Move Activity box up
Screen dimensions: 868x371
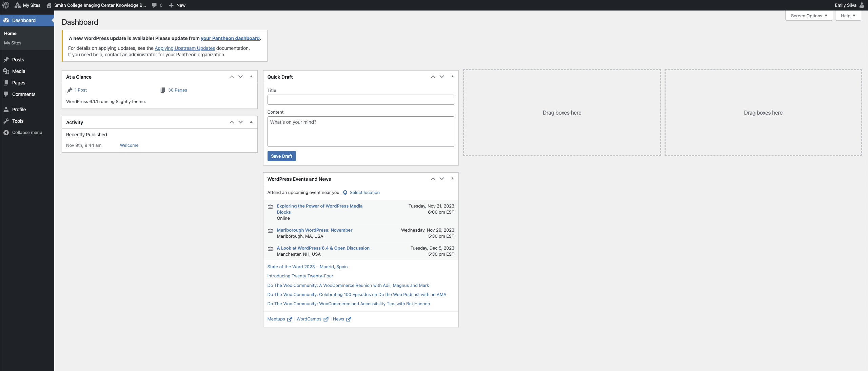click(232, 122)
